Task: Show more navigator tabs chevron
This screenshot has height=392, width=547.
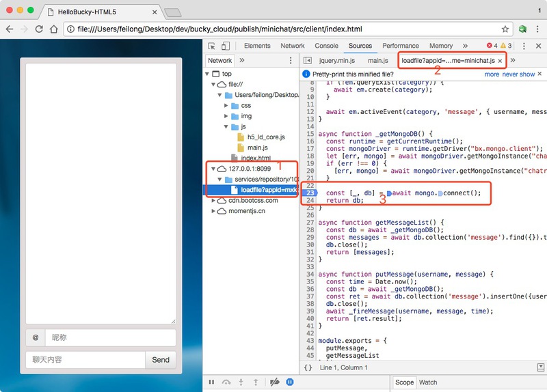Action: [x=242, y=60]
